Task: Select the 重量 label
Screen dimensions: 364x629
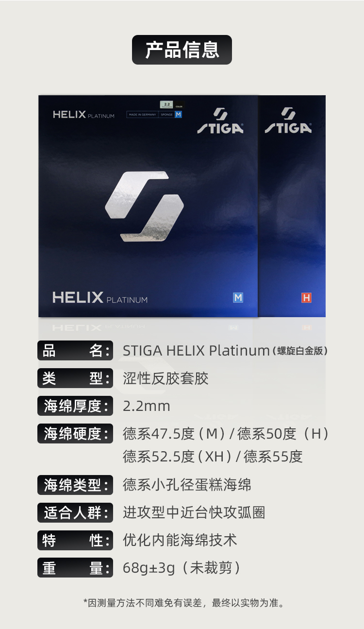Action: tap(75, 568)
